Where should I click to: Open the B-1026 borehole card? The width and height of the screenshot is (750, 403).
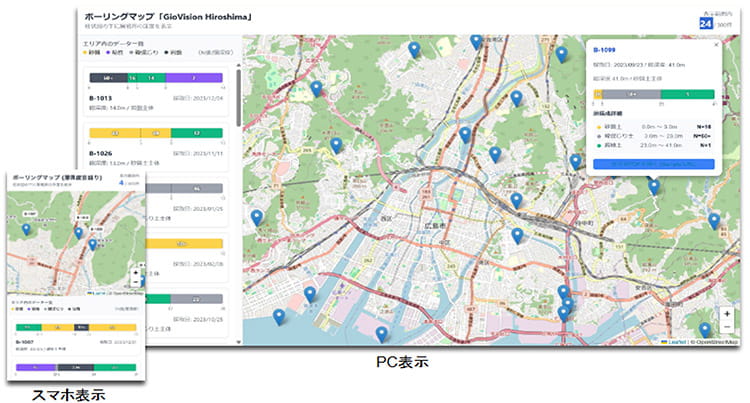(x=156, y=147)
